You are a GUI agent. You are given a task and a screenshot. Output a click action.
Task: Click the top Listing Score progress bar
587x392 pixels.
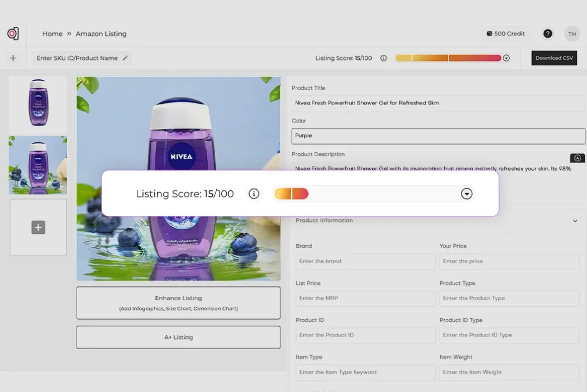point(448,58)
